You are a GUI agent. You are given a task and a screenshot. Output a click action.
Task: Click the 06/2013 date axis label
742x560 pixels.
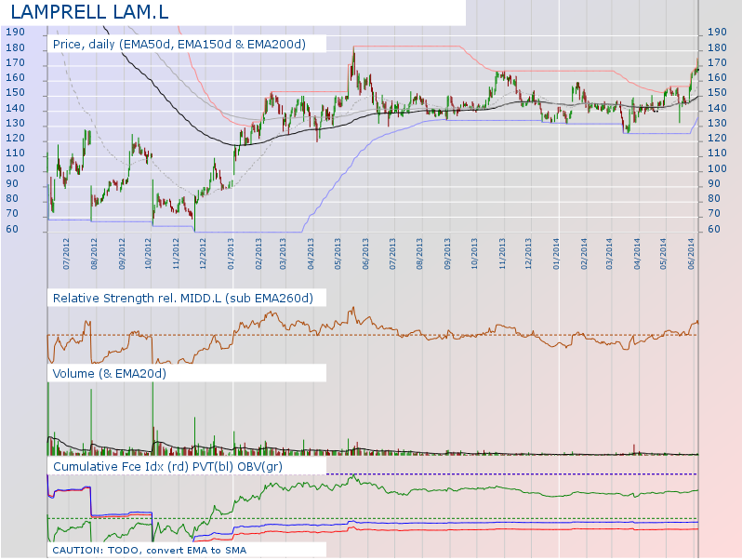point(365,254)
